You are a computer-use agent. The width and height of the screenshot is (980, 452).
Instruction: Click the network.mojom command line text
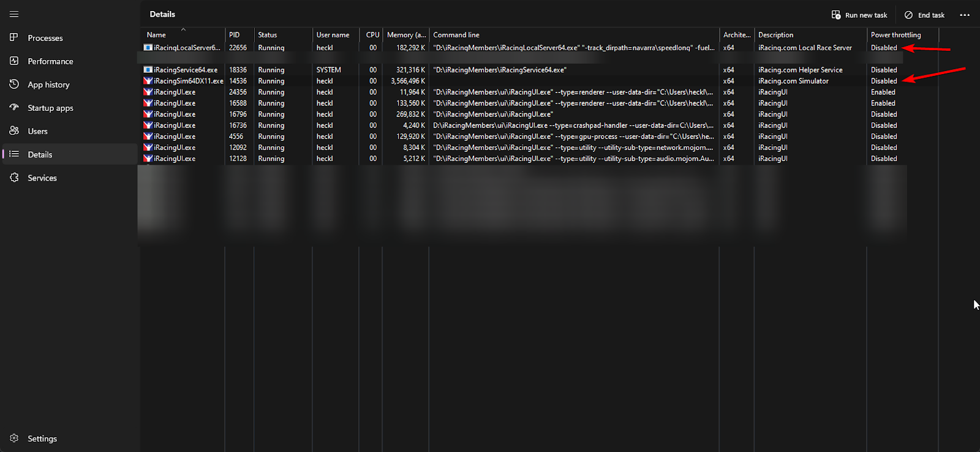[x=573, y=147]
